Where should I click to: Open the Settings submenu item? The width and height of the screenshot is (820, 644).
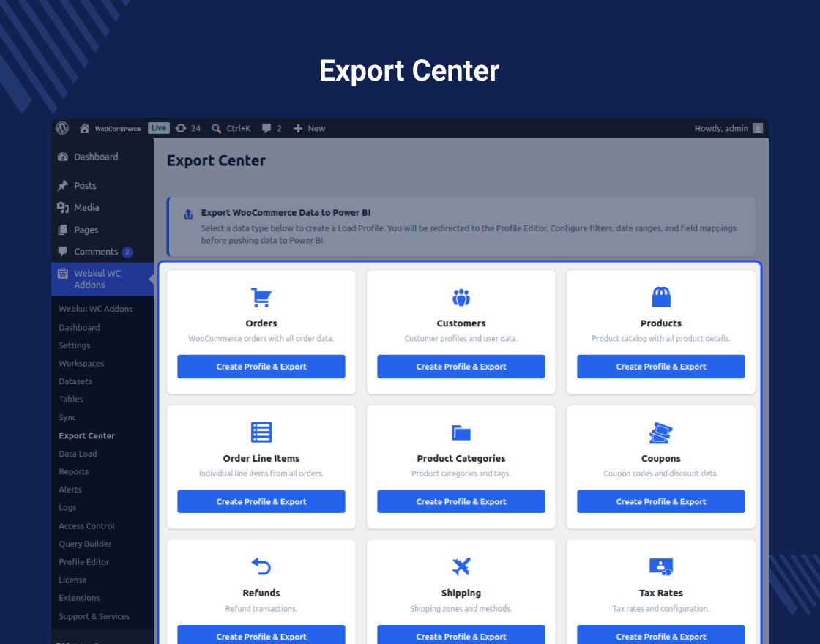click(x=74, y=345)
